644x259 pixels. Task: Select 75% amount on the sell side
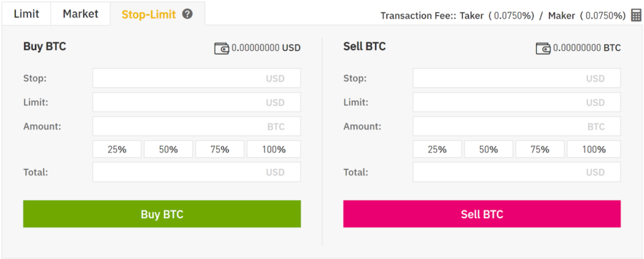click(x=540, y=150)
